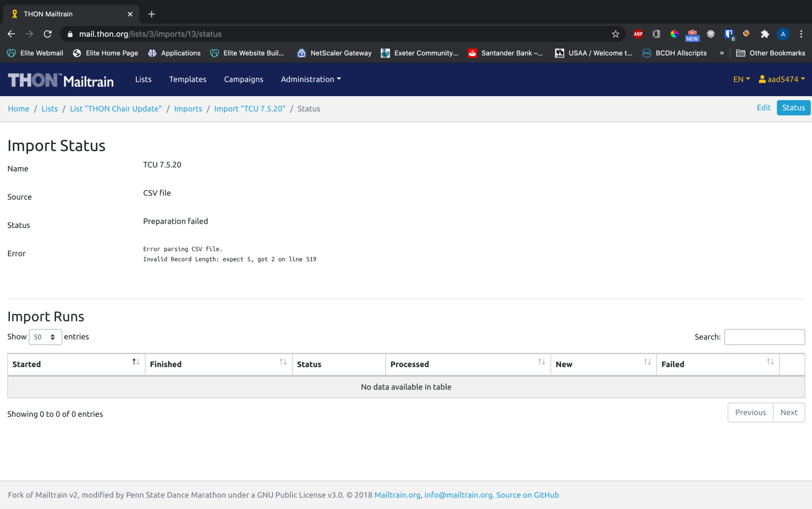Image resolution: width=812 pixels, height=509 pixels.
Task: Open the Extensions puzzle-piece menu
Action: pyautogui.click(x=765, y=34)
